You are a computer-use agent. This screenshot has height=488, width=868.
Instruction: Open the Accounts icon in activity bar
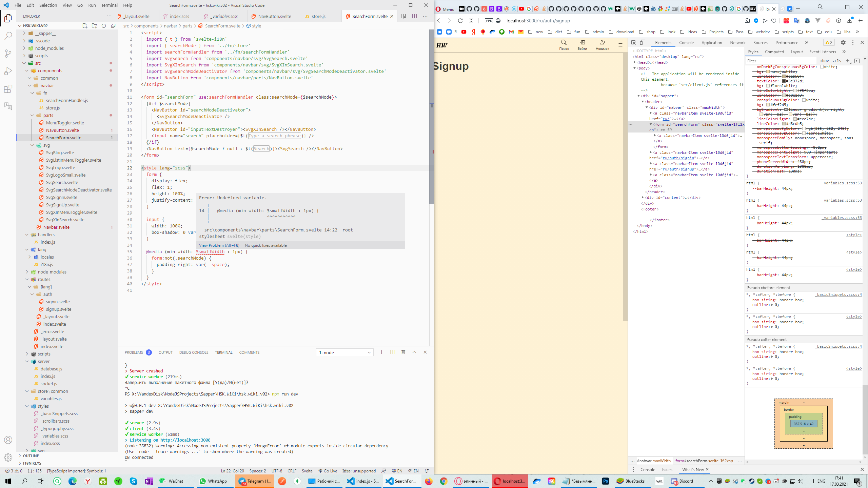click(8, 440)
